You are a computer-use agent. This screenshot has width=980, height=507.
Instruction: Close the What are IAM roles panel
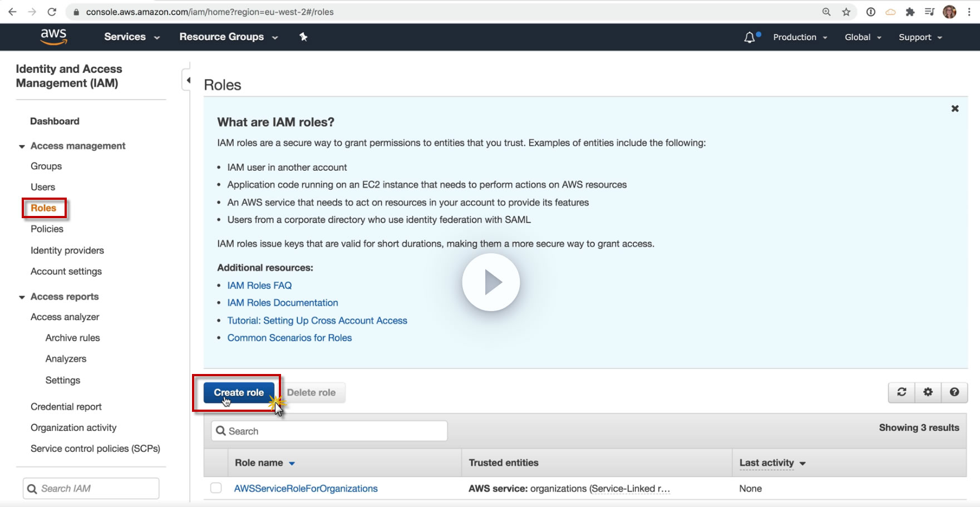tap(955, 109)
